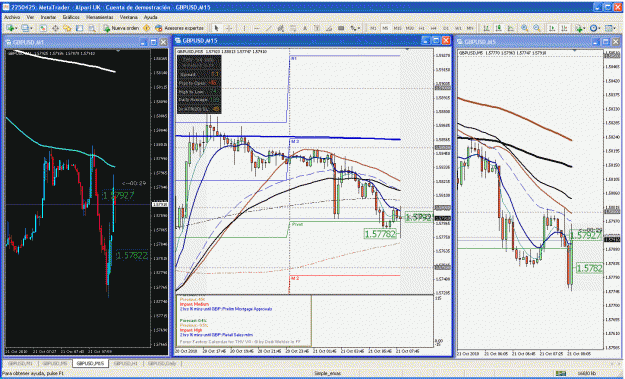This screenshot has height=379, width=625.
Task: Set timeframe to D1 in toolbar
Action: coord(446,28)
